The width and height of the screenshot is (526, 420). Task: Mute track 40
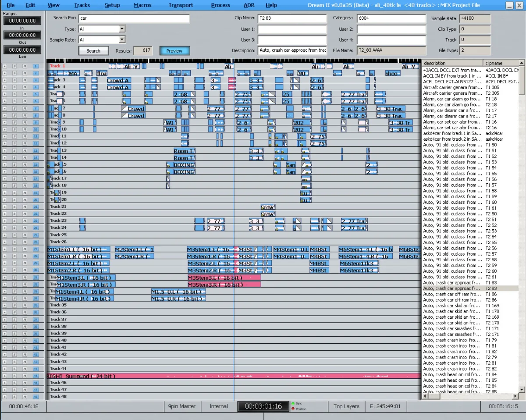25,340
